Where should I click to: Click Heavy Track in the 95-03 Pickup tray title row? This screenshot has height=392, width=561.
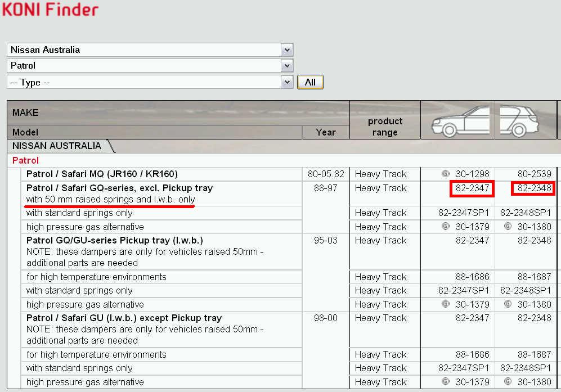pyautogui.click(x=381, y=240)
